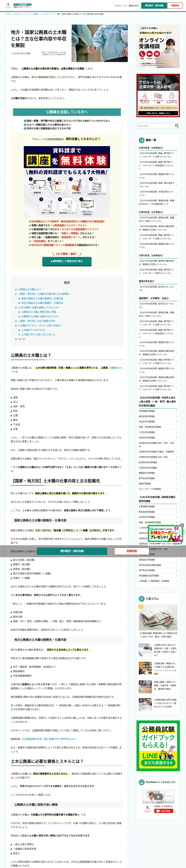This screenshot has width=186, height=868.
Task: Click the Agaroot Academy logo in header
Action: (18, 6)
